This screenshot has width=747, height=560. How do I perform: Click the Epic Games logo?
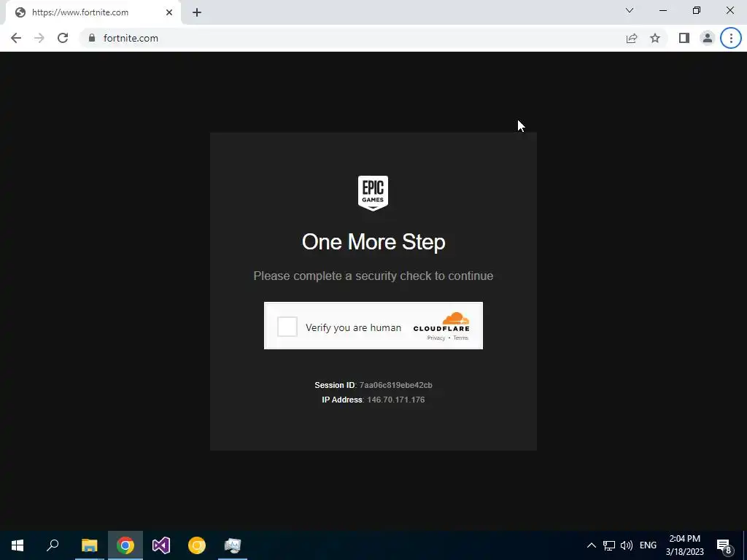[x=373, y=192]
